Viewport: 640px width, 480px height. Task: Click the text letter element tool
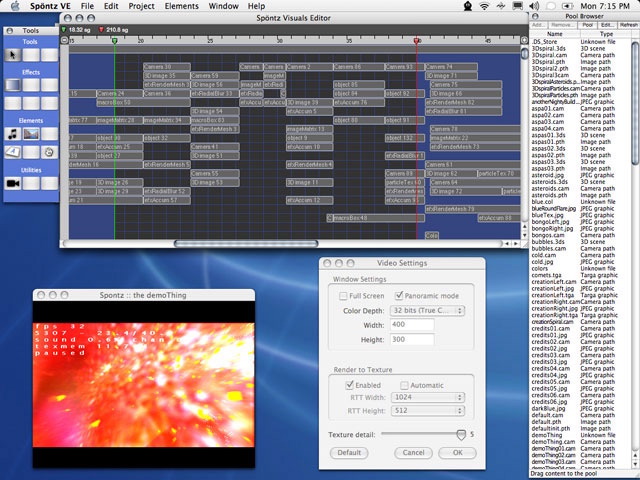pos(13,151)
